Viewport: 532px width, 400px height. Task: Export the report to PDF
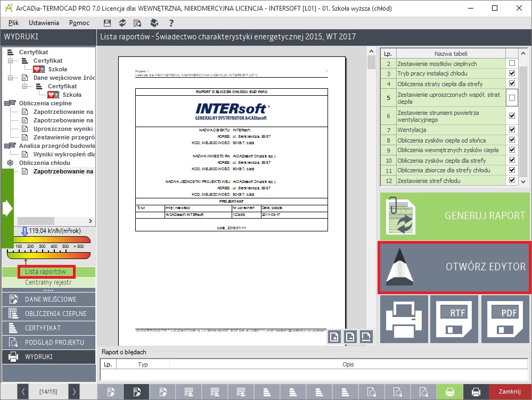(x=506, y=319)
